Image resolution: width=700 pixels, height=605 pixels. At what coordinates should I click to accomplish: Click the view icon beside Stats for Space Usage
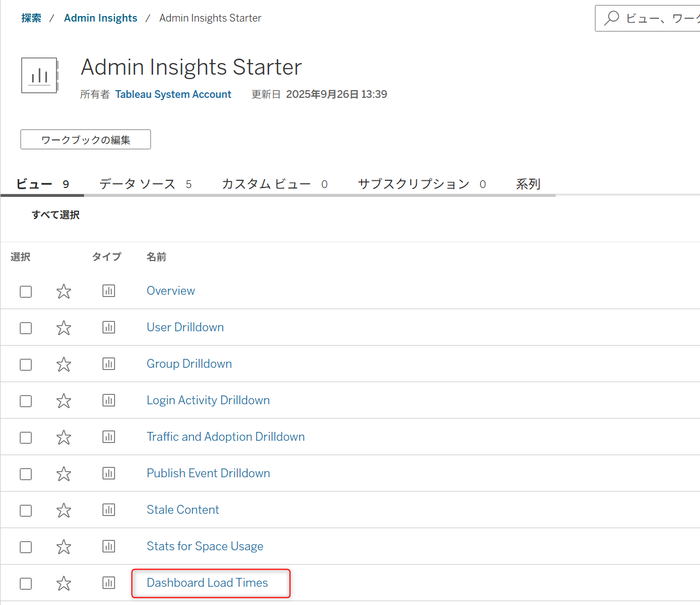point(109,546)
